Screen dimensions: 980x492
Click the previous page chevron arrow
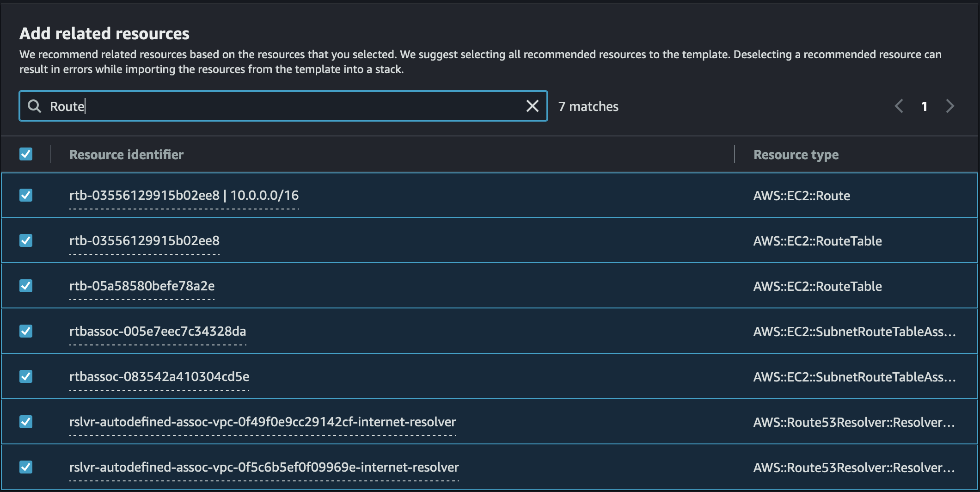[899, 106]
